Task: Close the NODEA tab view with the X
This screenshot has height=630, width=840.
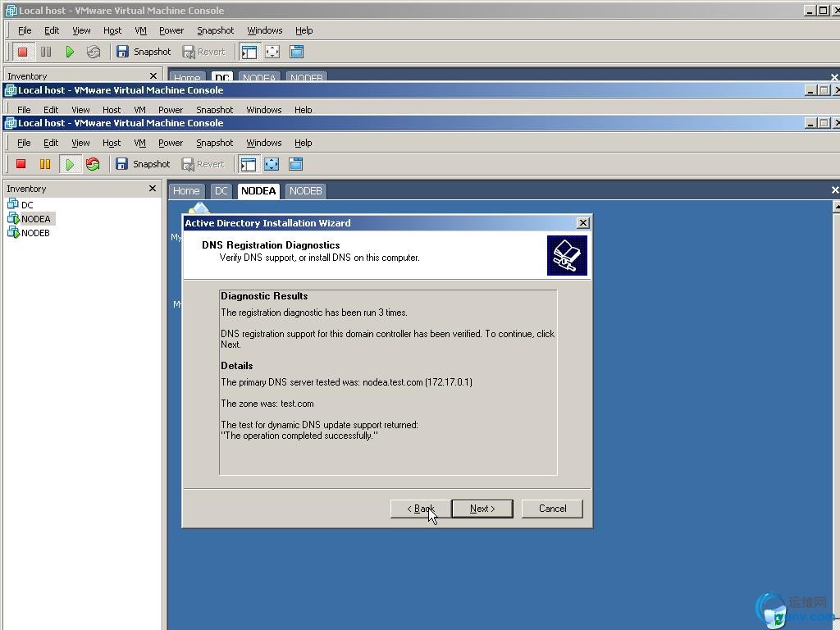Action: pyautogui.click(x=834, y=190)
